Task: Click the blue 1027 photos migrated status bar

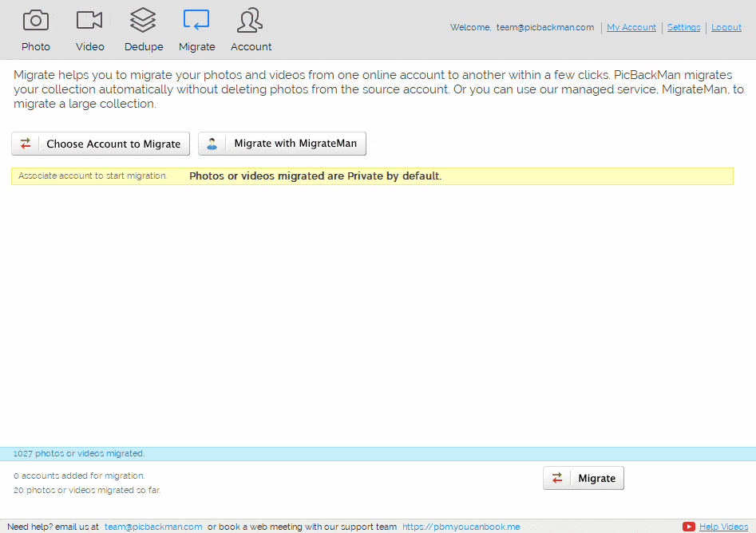Action: (378, 453)
